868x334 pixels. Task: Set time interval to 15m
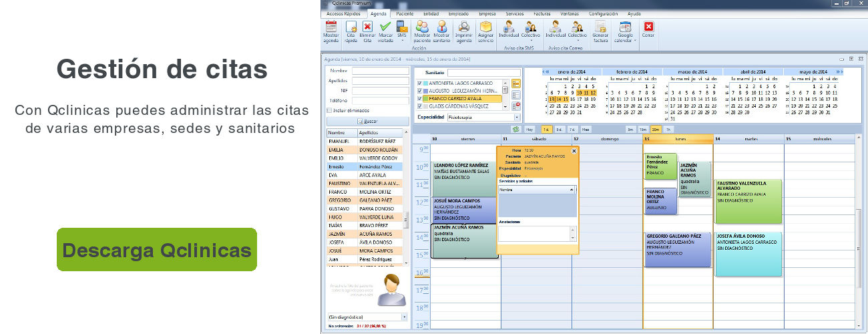click(643, 129)
